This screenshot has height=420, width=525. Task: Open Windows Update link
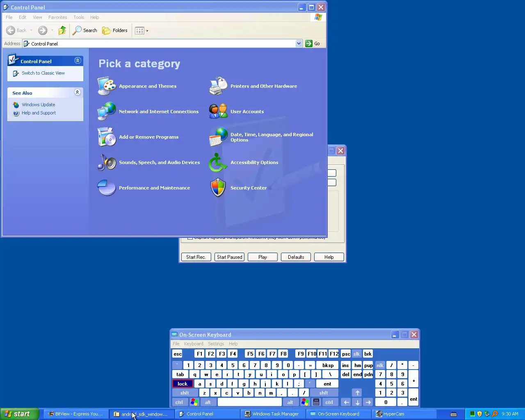pyautogui.click(x=38, y=105)
